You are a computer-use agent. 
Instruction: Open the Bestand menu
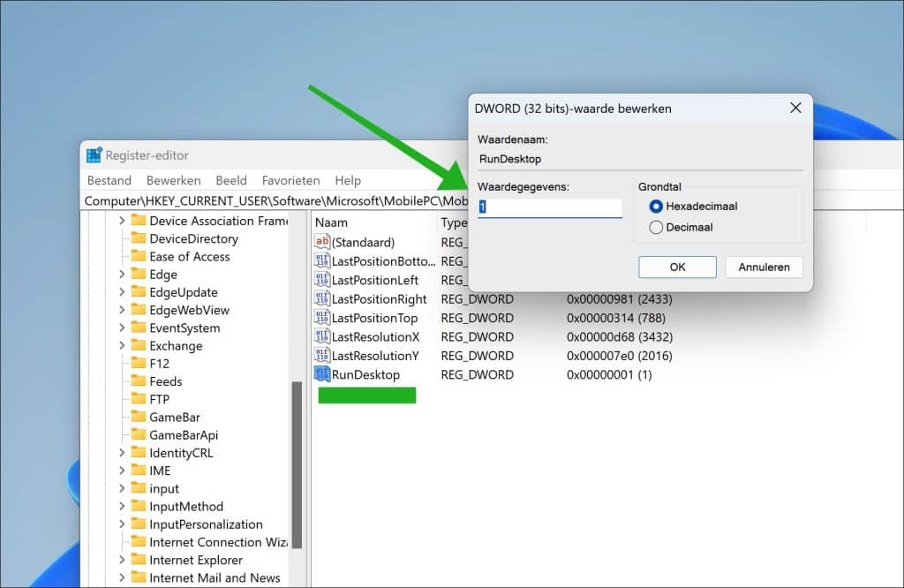coord(109,180)
